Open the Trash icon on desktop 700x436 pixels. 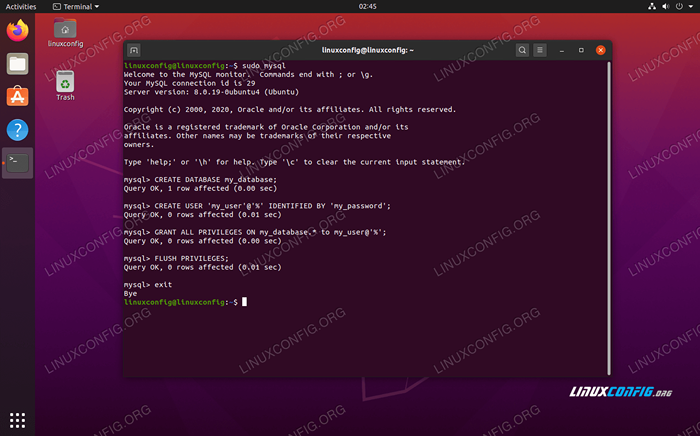[65, 86]
